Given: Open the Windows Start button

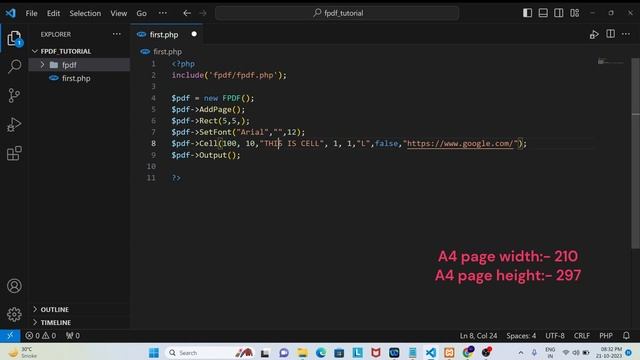Looking at the screenshot, I should [x=153, y=353].
